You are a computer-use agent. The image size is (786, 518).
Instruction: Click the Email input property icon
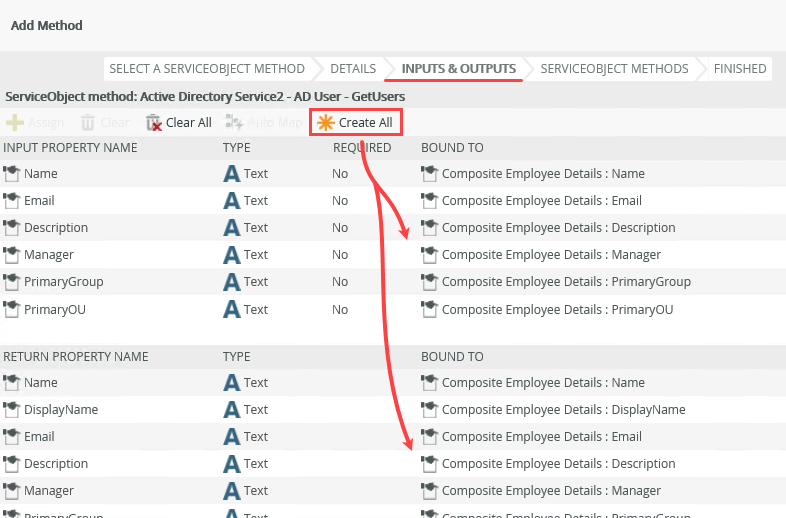12,200
